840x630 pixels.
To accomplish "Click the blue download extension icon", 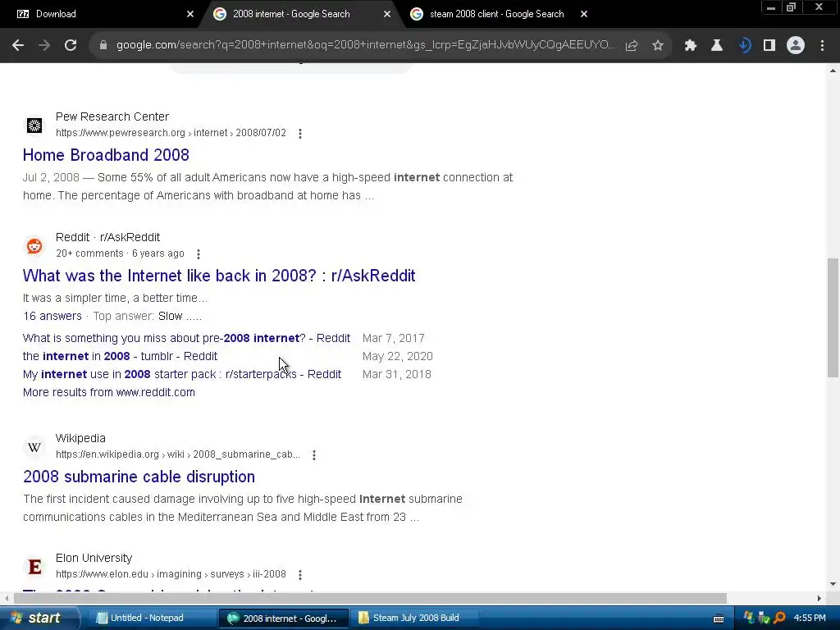I will (x=744, y=46).
